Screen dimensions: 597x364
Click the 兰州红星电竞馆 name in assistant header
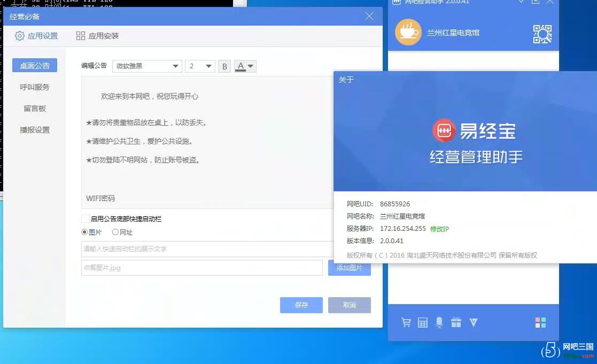pos(453,33)
